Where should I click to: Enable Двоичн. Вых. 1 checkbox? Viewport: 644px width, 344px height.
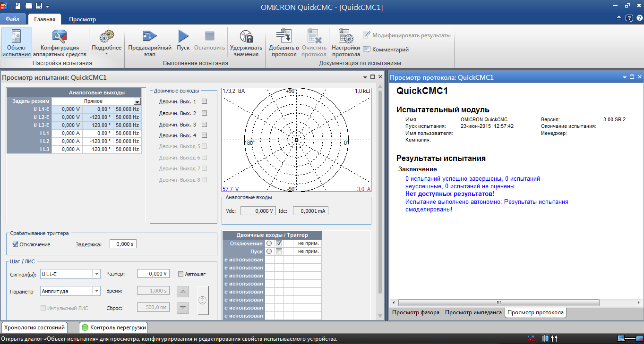tap(205, 101)
